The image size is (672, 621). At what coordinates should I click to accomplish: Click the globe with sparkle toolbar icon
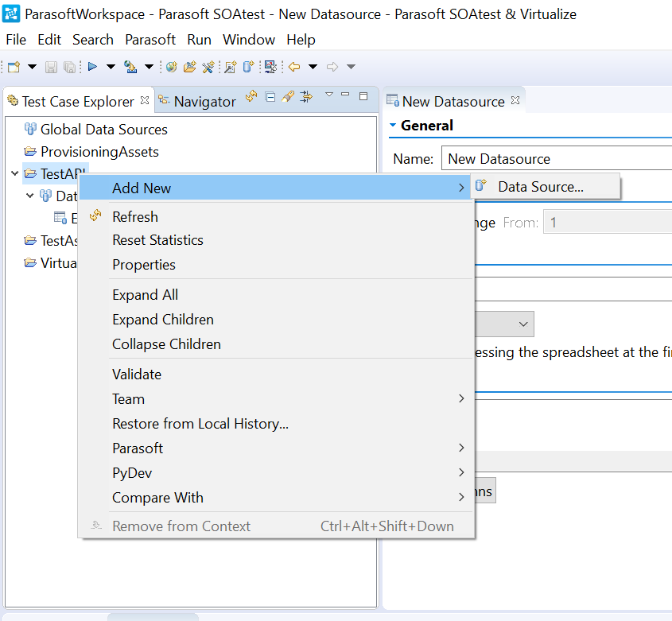coord(172,67)
